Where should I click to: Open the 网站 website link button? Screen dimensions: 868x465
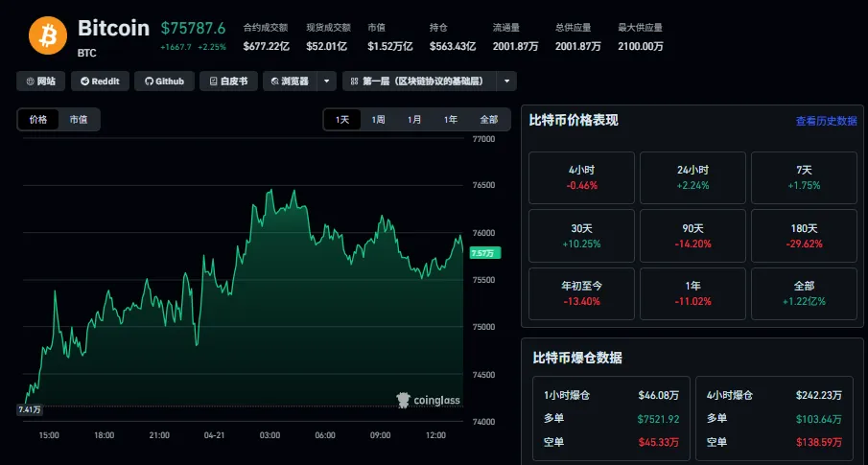coord(40,81)
